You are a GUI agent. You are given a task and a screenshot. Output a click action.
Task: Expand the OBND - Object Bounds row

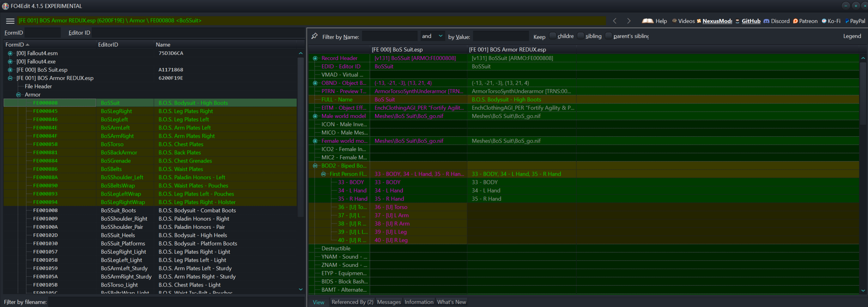315,83
